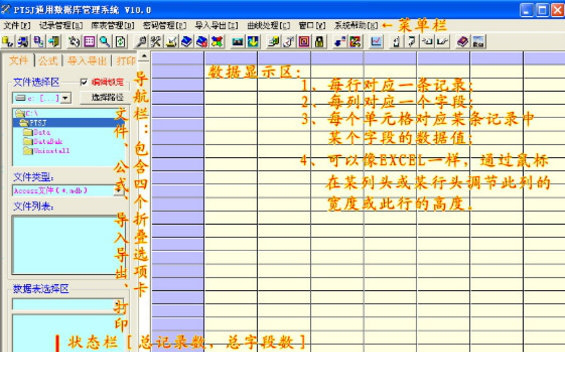Open the drive selection dropdown c:
The width and height of the screenshot is (565, 366).
65,98
